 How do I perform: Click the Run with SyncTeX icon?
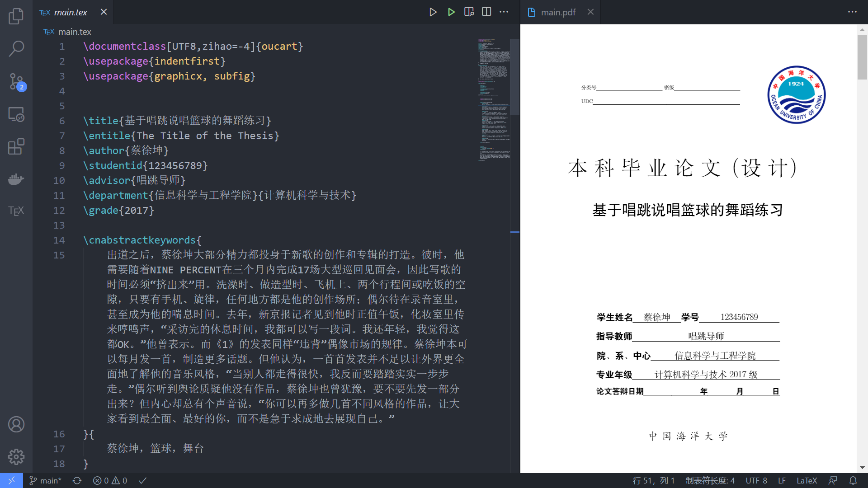coord(451,12)
